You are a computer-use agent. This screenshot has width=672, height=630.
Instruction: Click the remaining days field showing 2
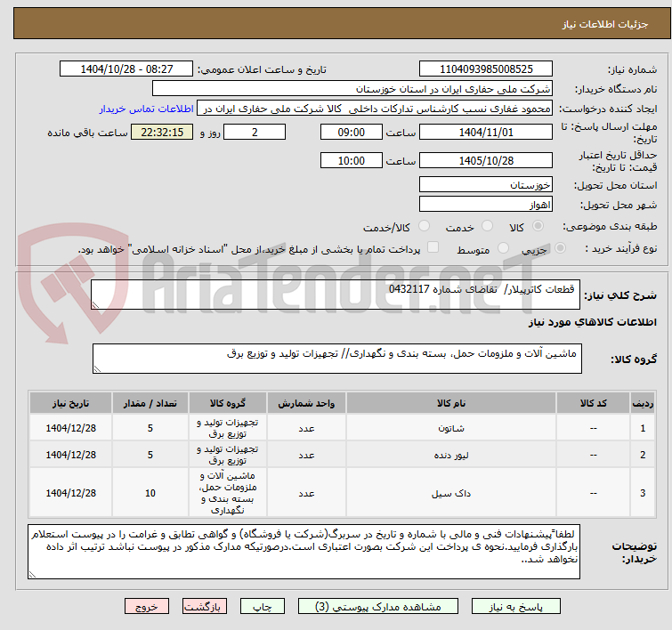[255, 132]
